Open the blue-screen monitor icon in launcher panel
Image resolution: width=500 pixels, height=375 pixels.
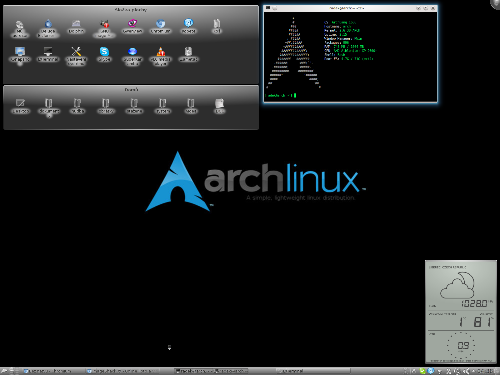coord(20,51)
